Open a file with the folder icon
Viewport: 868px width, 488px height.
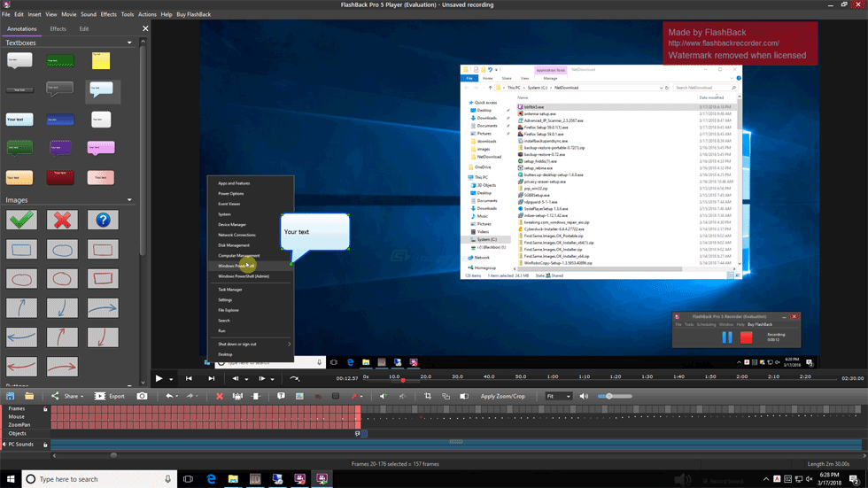tap(29, 396)
